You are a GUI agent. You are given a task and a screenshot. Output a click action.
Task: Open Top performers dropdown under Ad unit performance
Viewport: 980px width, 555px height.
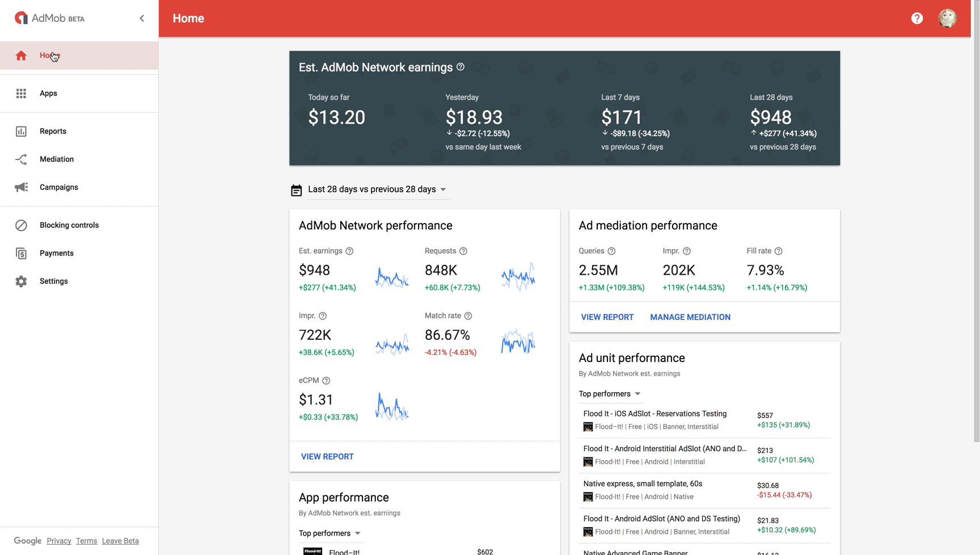pos(610,394)
